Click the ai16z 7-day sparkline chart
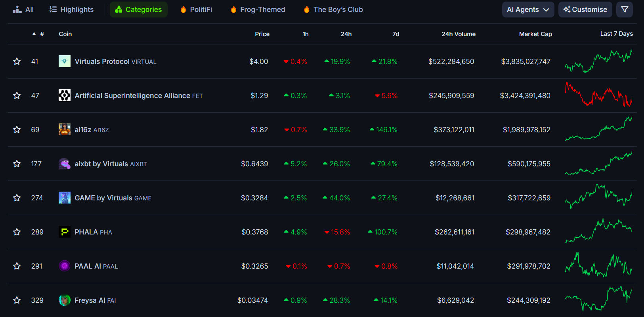The height and width of the screenshot is (317, 644). click(598, 129)
